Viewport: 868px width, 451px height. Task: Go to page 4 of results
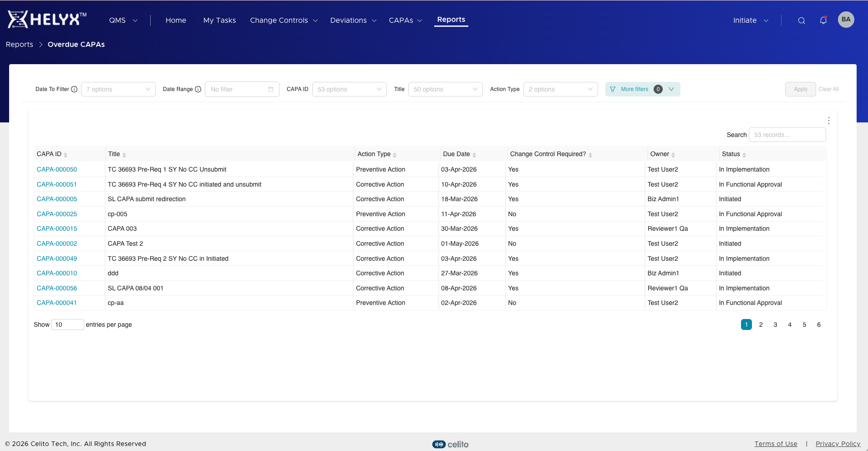pyautogui.click(x=790, y=324)
